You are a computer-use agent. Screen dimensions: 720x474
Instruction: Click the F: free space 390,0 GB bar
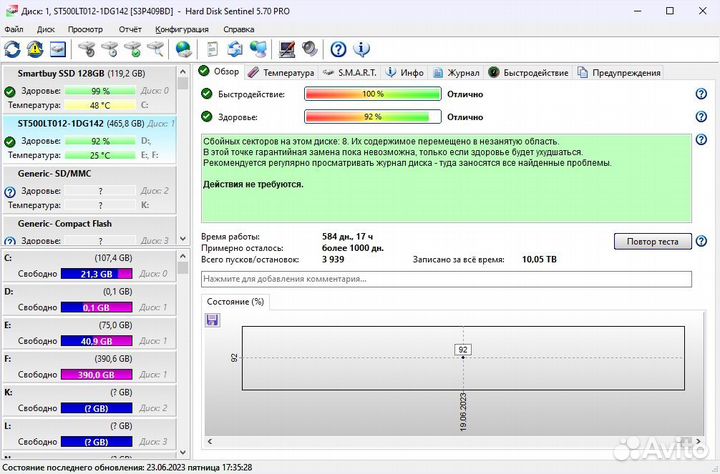point(96,374)
